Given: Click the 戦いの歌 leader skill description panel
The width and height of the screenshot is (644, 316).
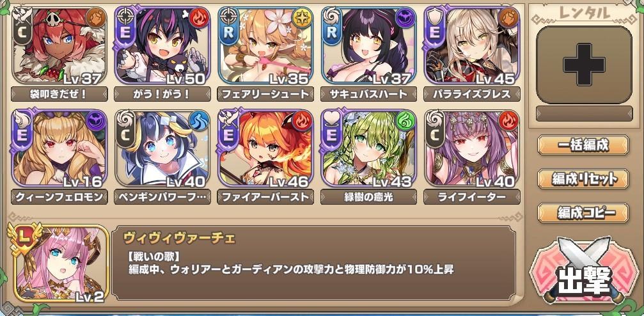Looking at the screenshot, I should 314,262.
